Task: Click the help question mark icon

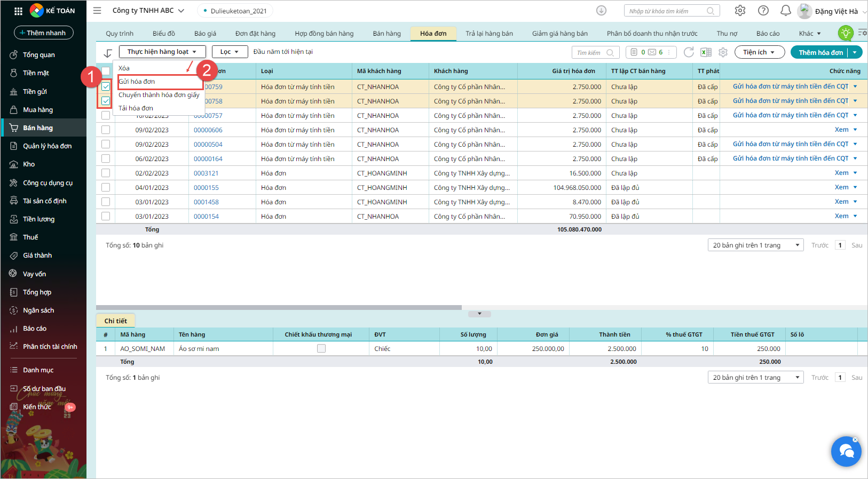Action: click(x=763, y=11)
